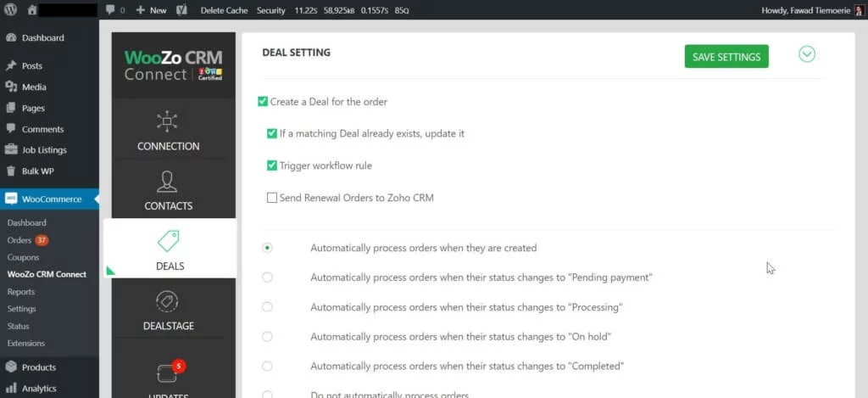Viewport: 868px width, 398px height.
Task: Open the Yoast SEO icon in admin bar
Action: 181,10
